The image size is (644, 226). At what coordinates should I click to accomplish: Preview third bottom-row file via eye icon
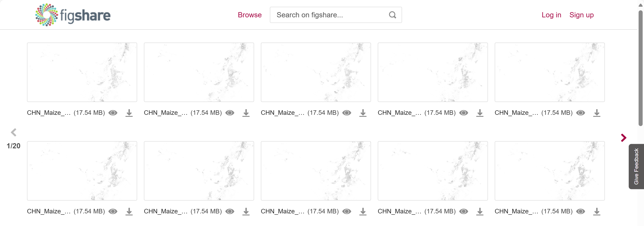tap(347, 212)
